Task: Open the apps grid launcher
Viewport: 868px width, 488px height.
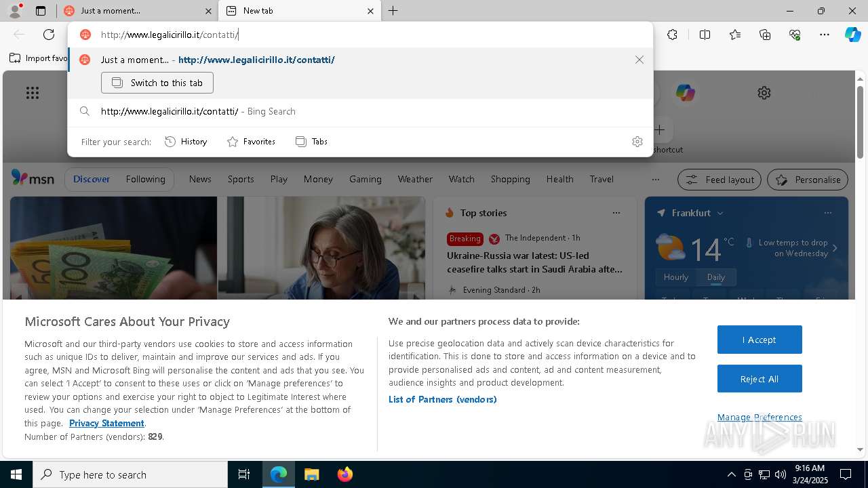Action: pyautogui.click(x=33, y=93)
